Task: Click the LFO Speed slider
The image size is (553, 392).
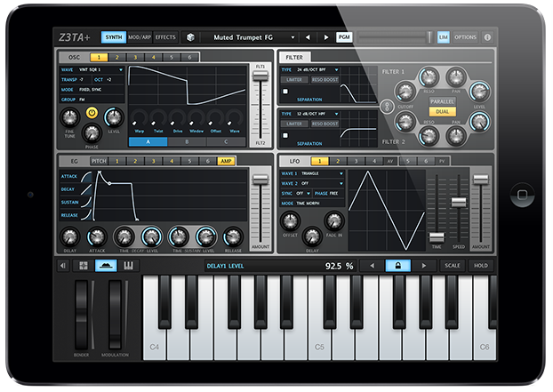Action: point(459,208)
